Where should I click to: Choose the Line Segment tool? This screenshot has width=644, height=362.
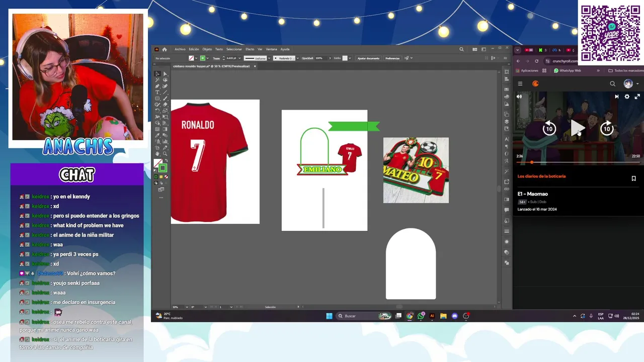[165, 92]
